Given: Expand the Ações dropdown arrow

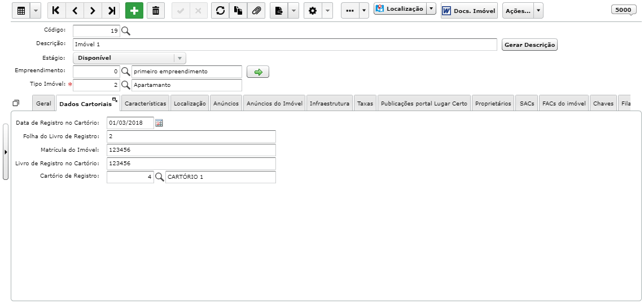Looking at the screenshot, I should coord(538,11).
